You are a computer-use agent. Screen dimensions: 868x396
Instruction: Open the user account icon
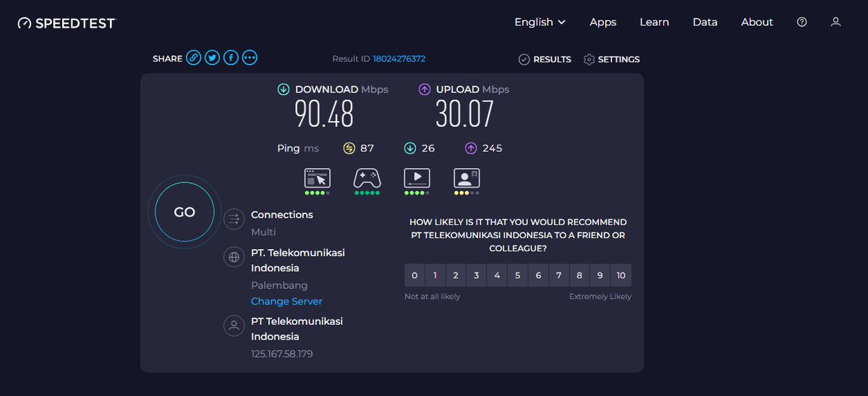(x=835, y=22)
